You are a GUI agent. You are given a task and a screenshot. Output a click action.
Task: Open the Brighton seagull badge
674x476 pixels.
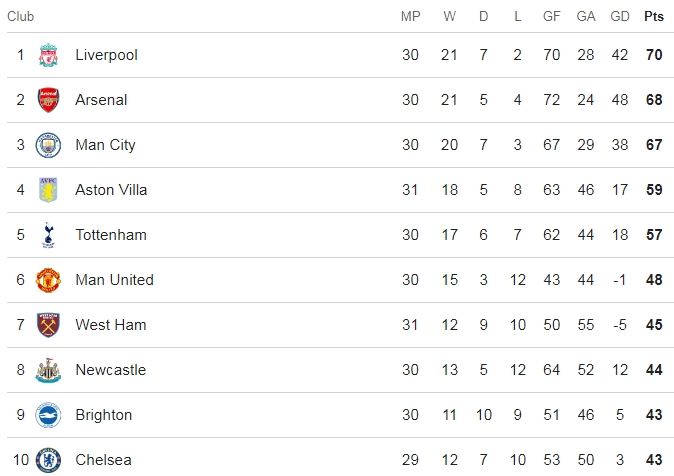(48, 415)
